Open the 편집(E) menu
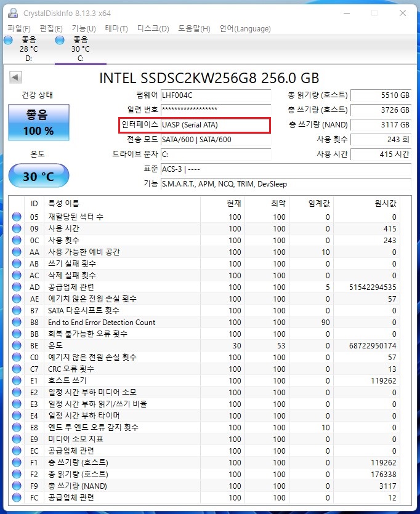Screen dimensions: 420x514 point(51,29)
